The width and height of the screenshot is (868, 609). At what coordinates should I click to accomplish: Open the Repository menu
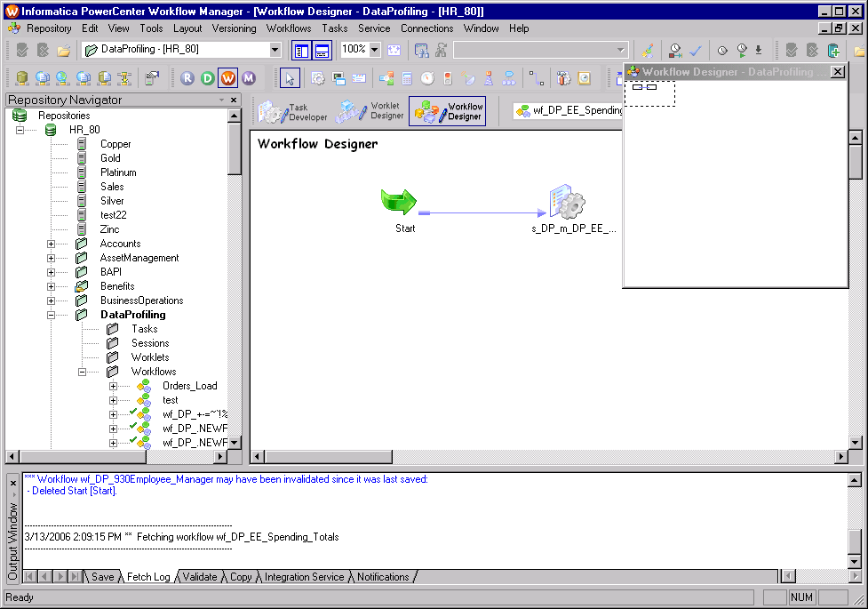pyautogui.click(x=49, y=28)
